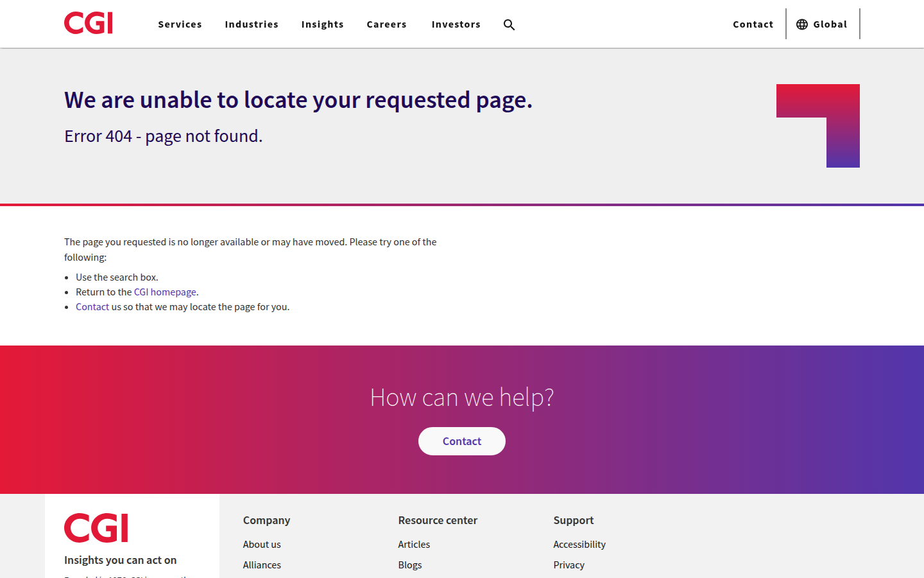Open the Industries menu
The image size is (924, 578).
(x=252, y=24)
